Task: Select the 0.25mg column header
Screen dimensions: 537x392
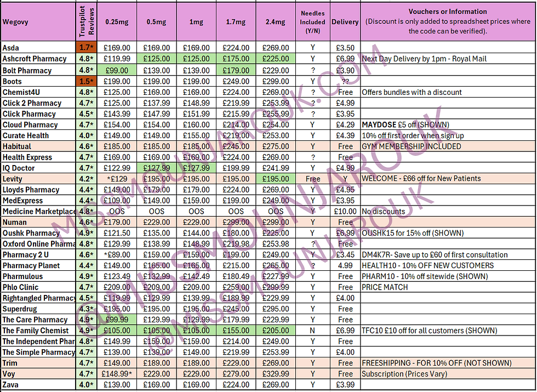Action: (x=117, y=22)
